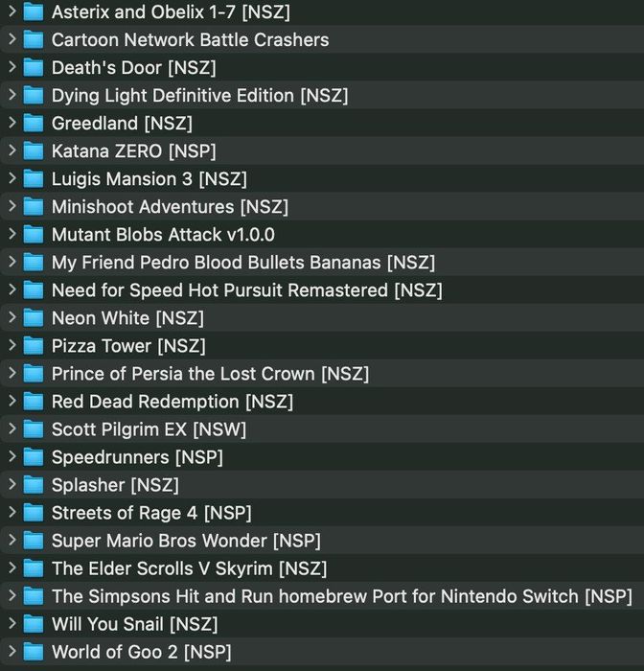Select the text "Splasher [NSZ]"
Viewport: 644px width, 671px height.
tap(116, 485)
